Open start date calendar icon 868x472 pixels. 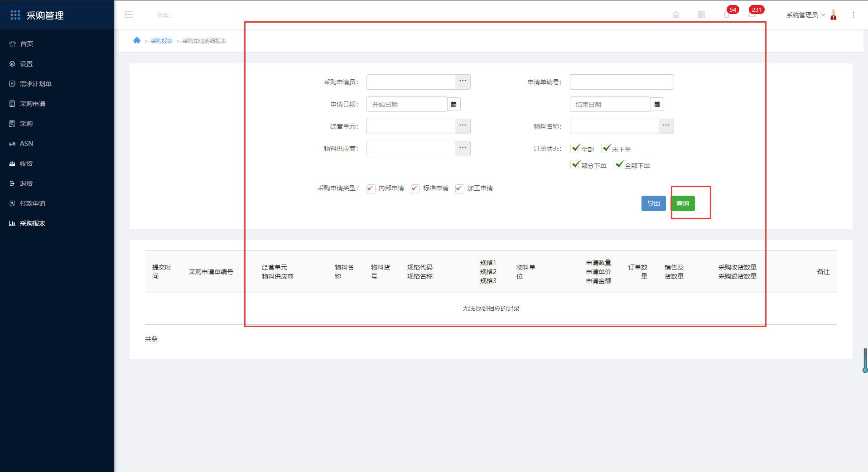point(454,104)
